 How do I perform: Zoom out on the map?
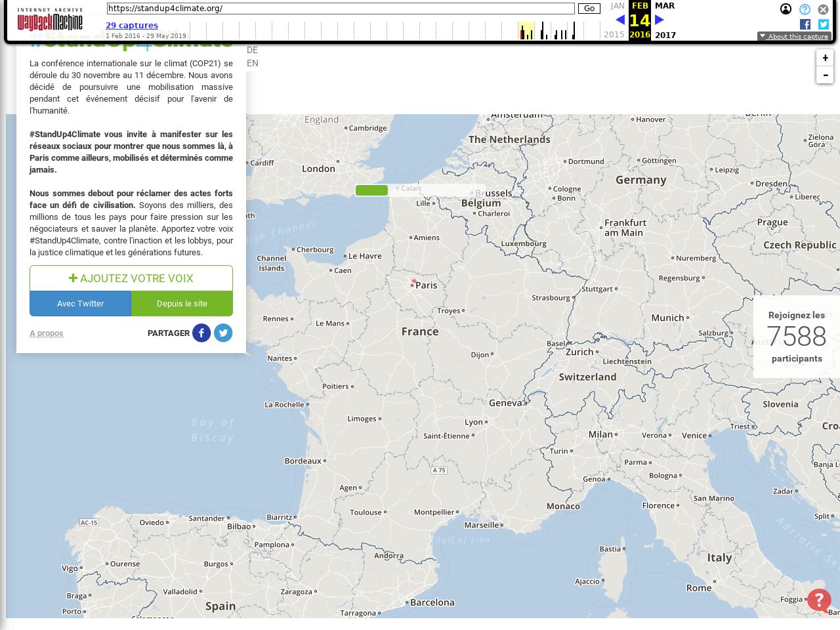[825, 75]
